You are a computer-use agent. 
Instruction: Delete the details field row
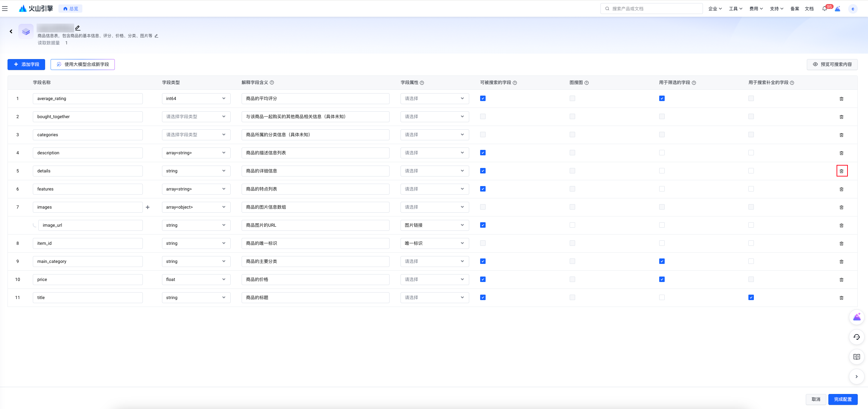click(842, 171)
